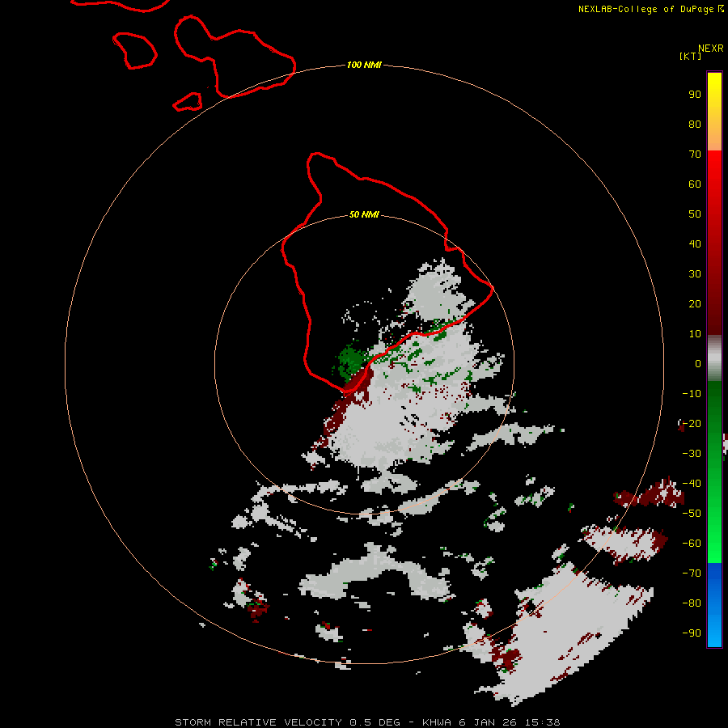Screen dimensions: 728x728
Task: Click the "KHWA" station ID in the caption
Action: (437, 722)
